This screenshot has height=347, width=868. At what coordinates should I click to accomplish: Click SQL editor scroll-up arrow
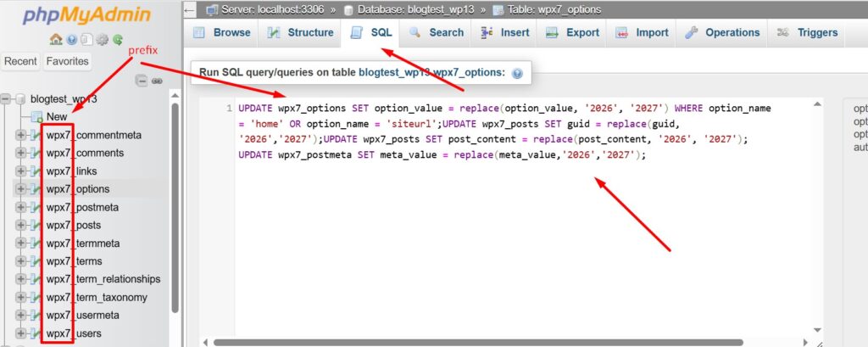point(817,104)
